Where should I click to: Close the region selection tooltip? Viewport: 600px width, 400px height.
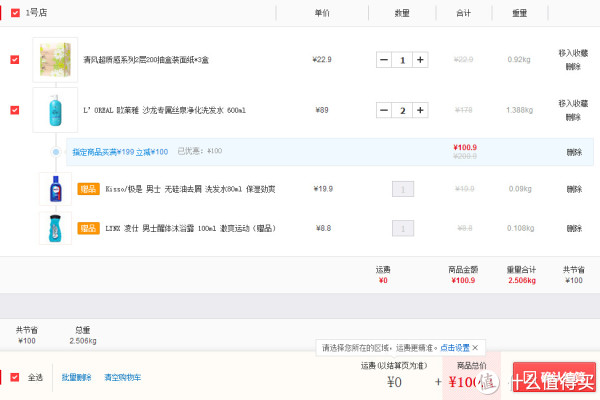tap(475, 348)
